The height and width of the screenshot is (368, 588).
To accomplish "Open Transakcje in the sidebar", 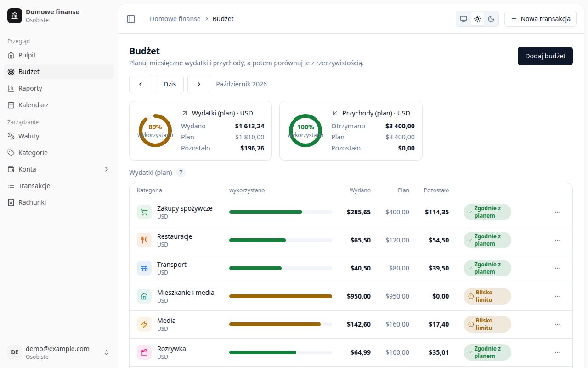I will (59, 186).
